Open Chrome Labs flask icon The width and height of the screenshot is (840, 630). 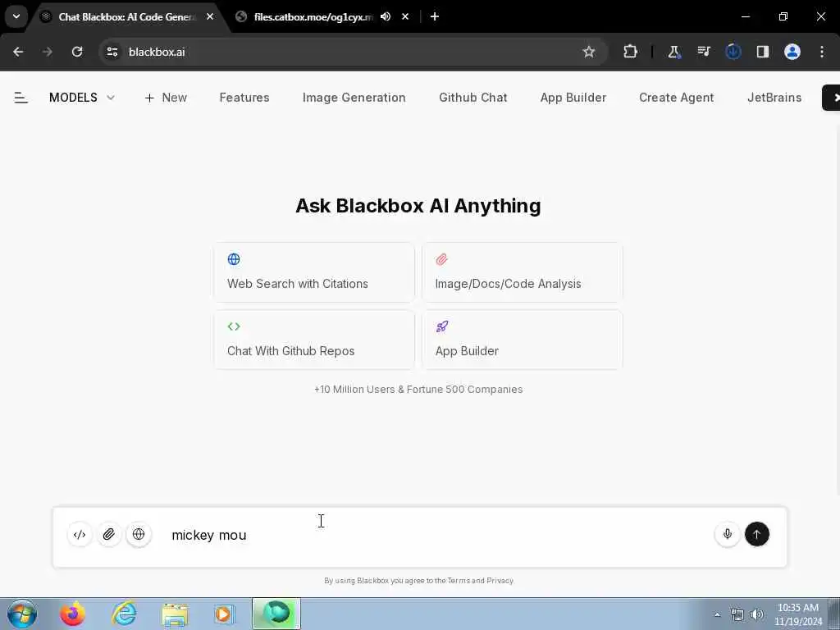tap(674, 52)
